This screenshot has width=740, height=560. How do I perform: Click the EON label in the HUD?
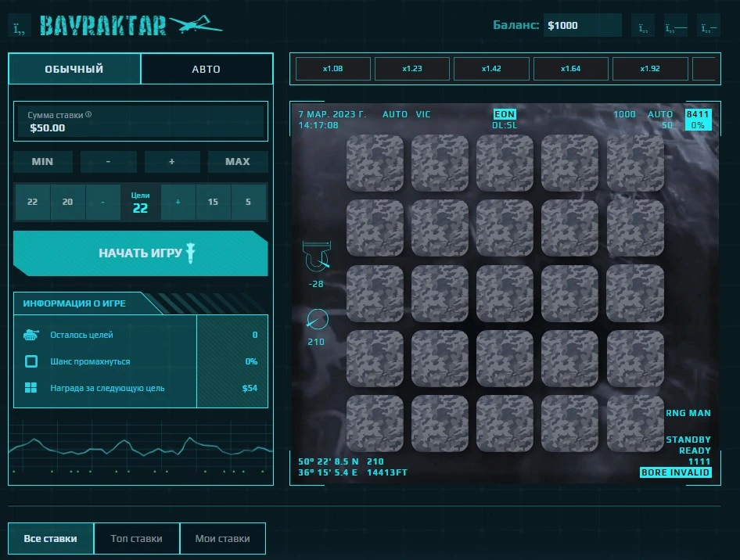(505, 114)
